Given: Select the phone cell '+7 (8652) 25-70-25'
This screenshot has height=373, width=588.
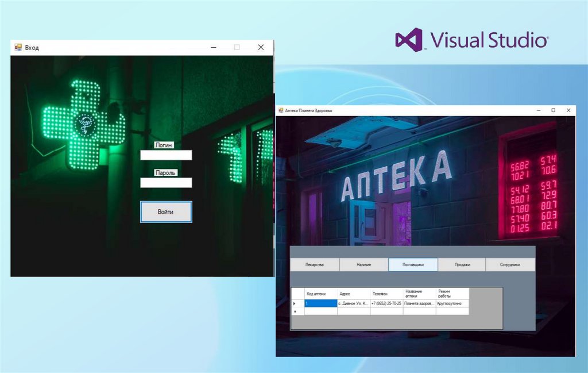Looking at the screenshot, I should coord(386,303).
